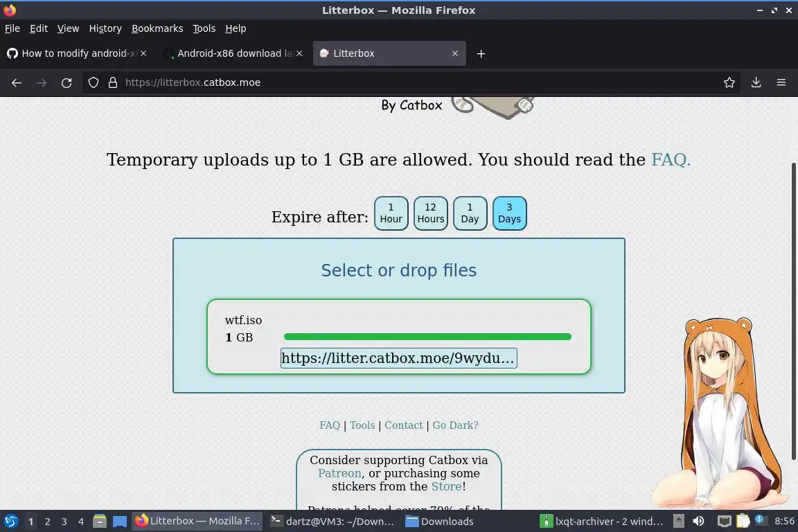Click the blue show desktop taskbar icon

[x=120, y=522]
